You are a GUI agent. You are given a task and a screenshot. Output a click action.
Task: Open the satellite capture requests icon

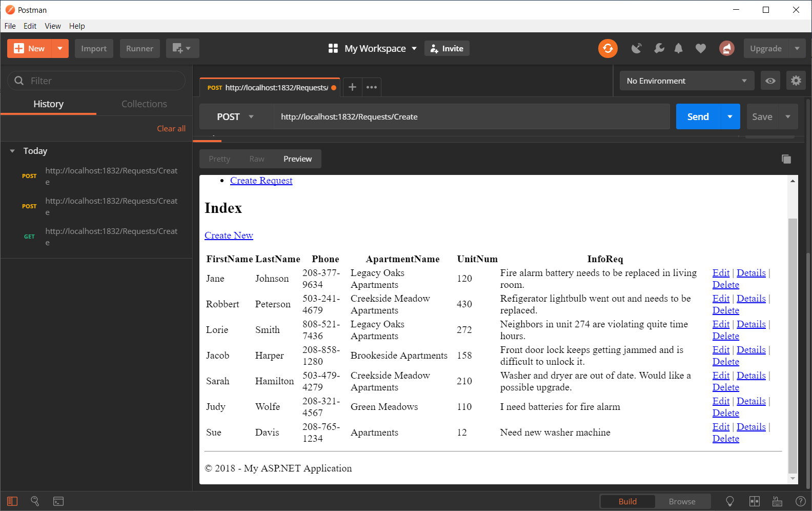click(x=636, y=48)
